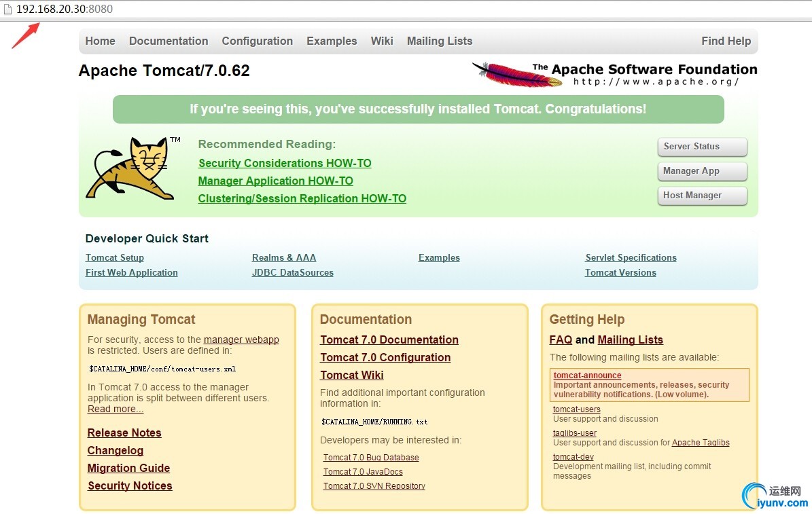
Task: Open the tomcat-users mailing list link
Action: pos(577,409)
